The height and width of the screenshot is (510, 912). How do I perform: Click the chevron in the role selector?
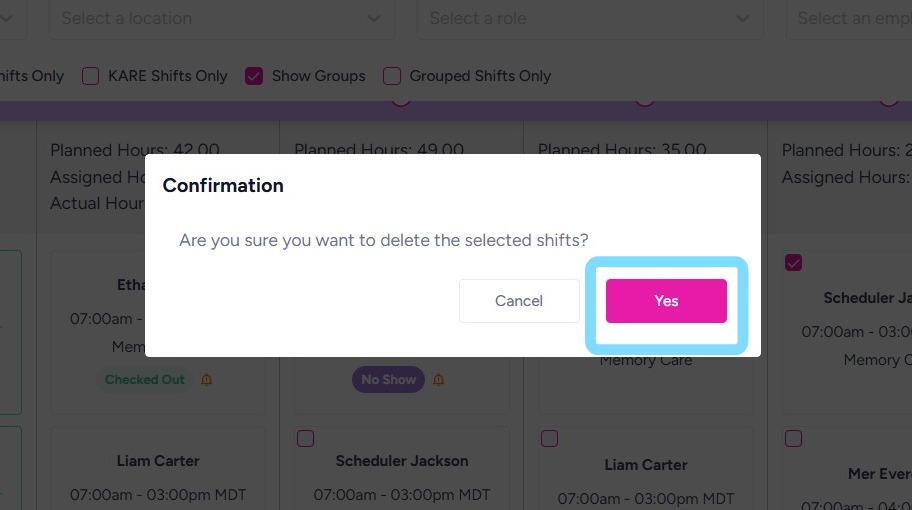pyautogui.click(x=742, y=18)
